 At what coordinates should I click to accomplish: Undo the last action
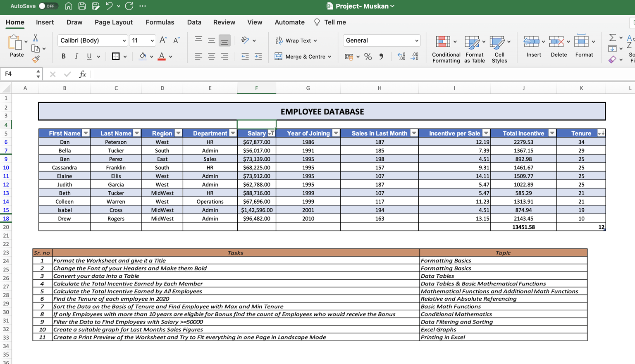109,6
